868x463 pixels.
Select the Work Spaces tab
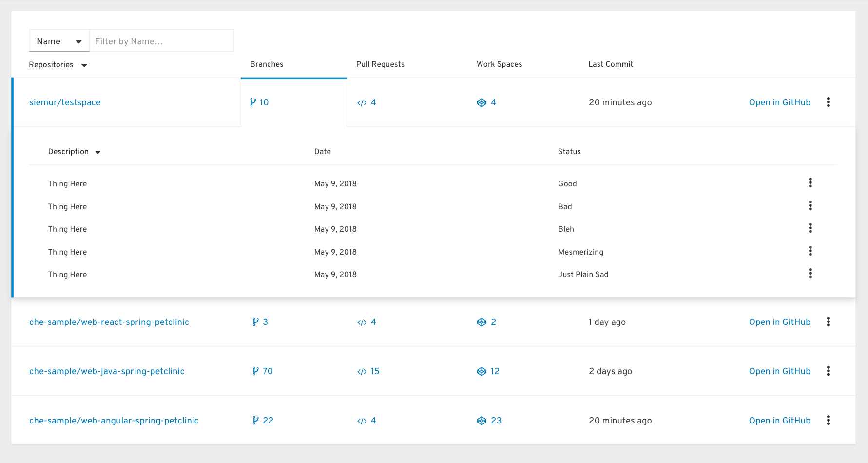499,64
